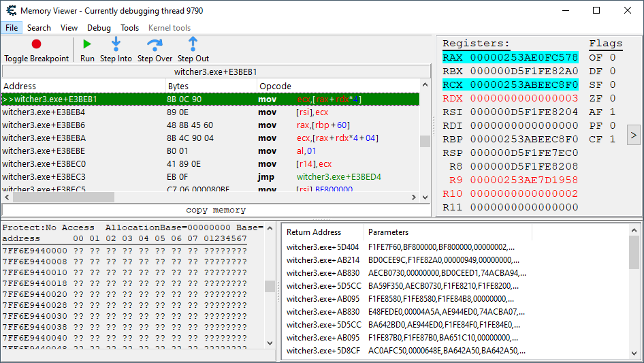Click the witcher3.exe+E3BEB1 address header bar
644x363 pixels.
click(x=216, y=72)
